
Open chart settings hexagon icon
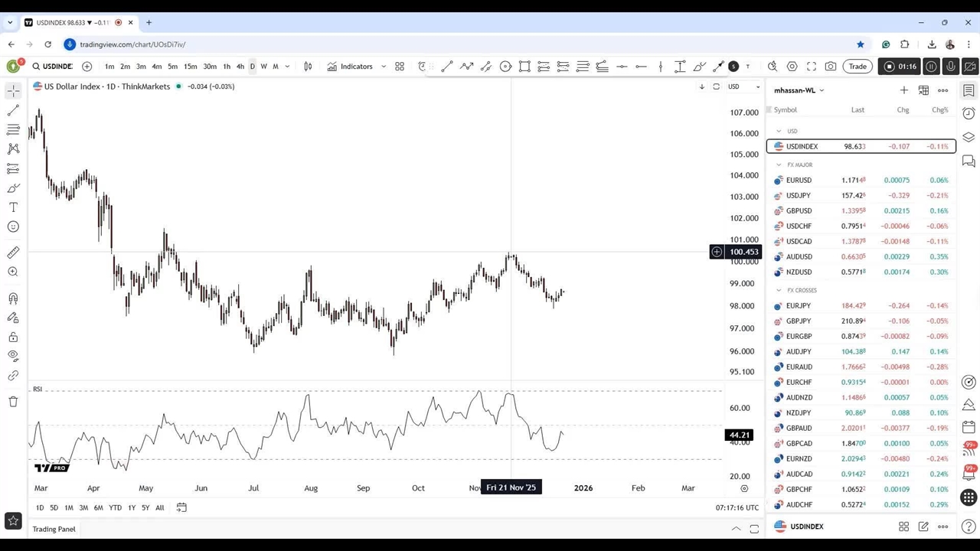tap(792, 67)
